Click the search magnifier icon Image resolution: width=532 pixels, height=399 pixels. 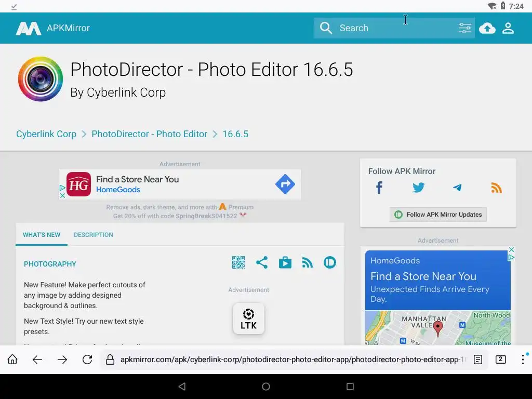[326, 28]
